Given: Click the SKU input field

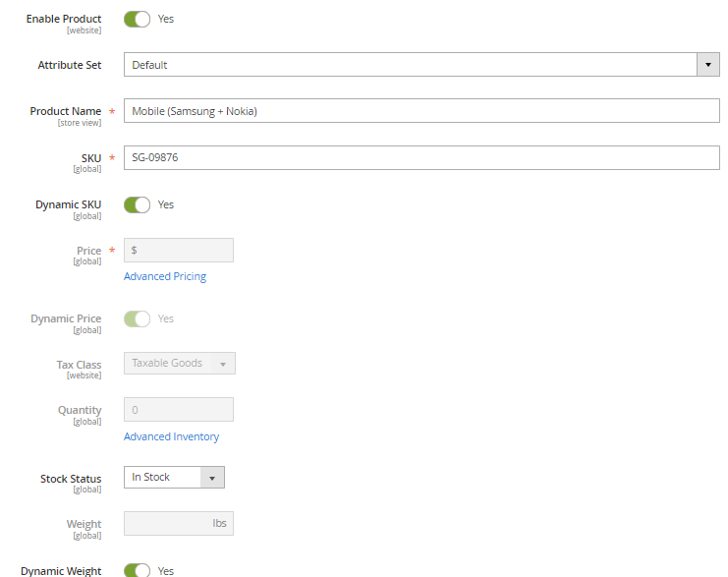Looking at the screenshot, I should point(421,157).
